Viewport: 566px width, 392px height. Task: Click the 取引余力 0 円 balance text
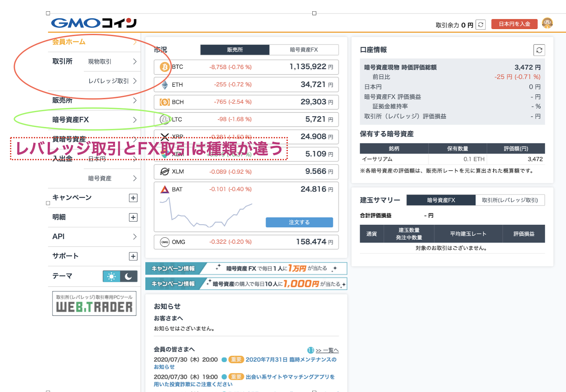click(454, 25)
